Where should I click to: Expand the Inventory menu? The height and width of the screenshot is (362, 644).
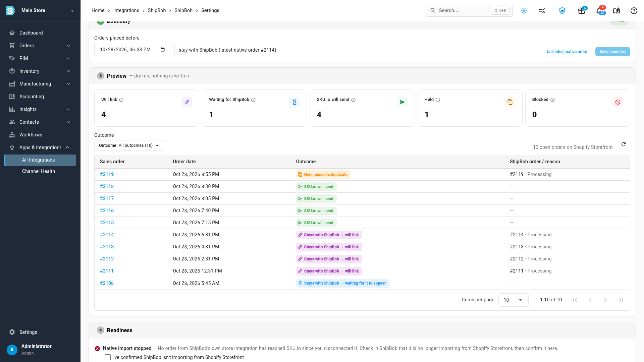click(40, 71)
